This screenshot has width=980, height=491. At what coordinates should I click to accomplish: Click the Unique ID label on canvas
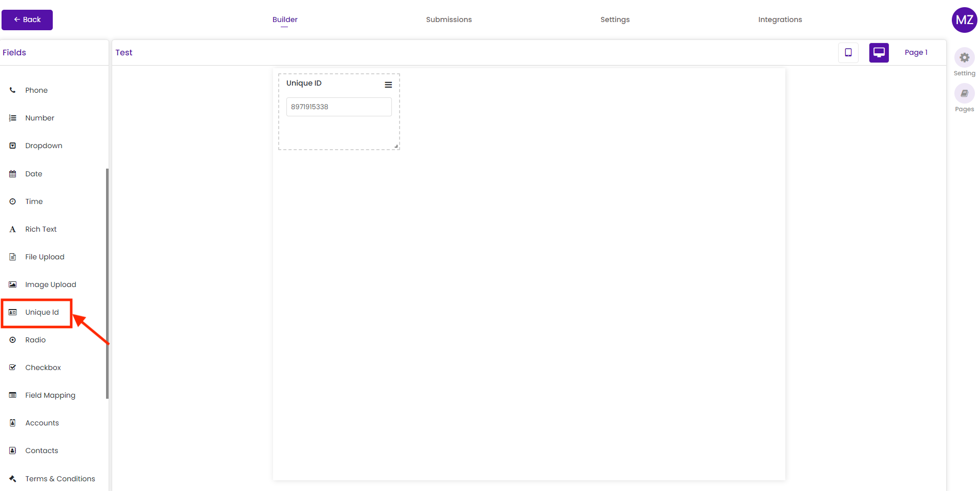pyautogui.click(x=304, y=83)
